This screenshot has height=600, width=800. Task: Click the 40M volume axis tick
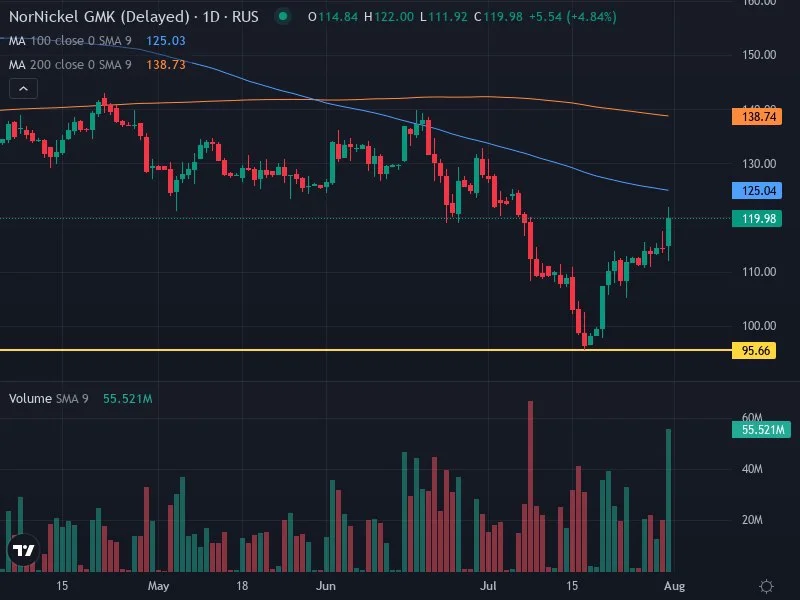click(752, 469)
